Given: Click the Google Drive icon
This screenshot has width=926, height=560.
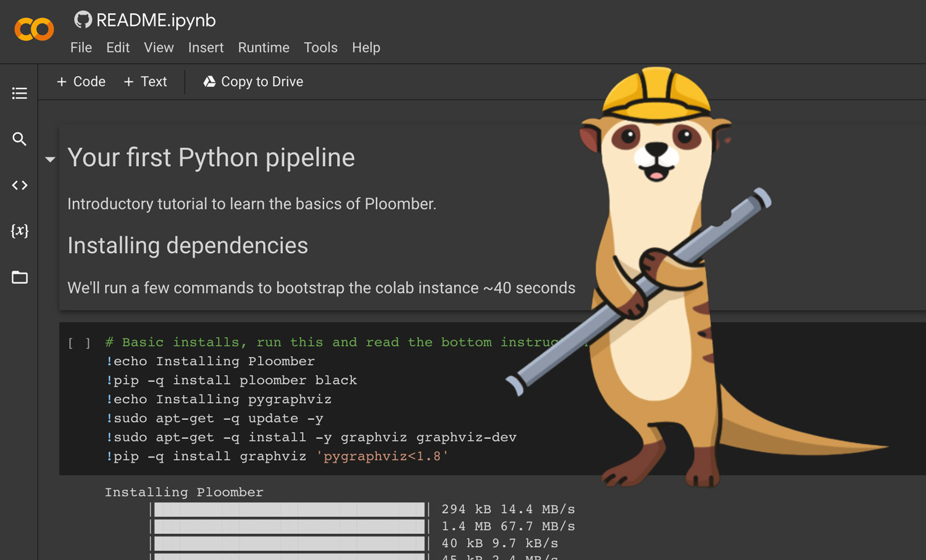Looking at the screenshot, I should (x=210, y=81).
